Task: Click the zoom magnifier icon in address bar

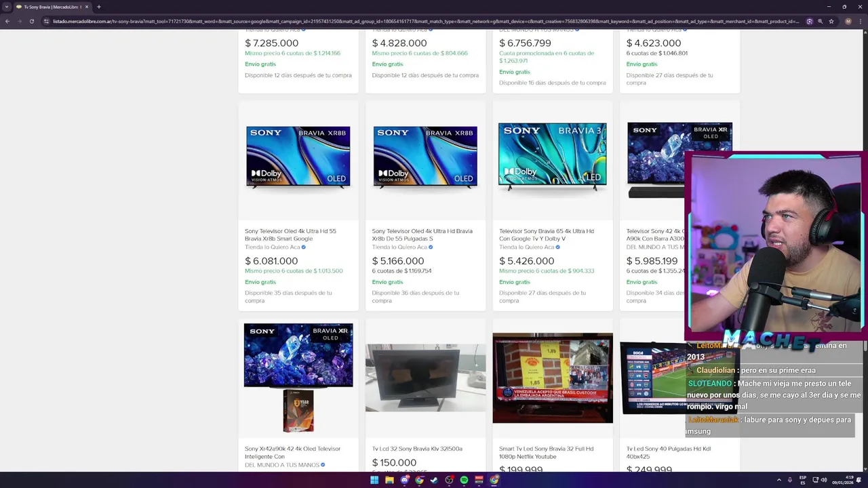Action: click(x=820, y=21)
